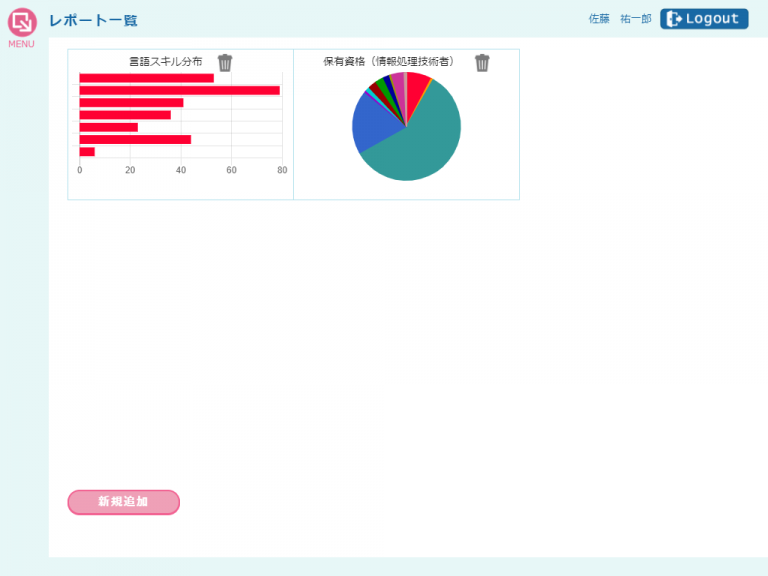Delete the 言語スキル分布 report via trash icon
The image size is (768, 576).
pyautogui.click(x=225, y=63)
